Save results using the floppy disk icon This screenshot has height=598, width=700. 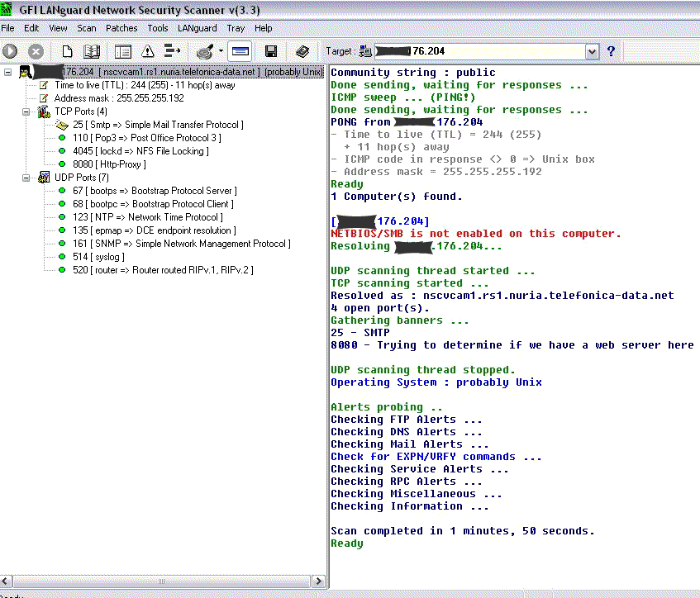pos(271,51)
